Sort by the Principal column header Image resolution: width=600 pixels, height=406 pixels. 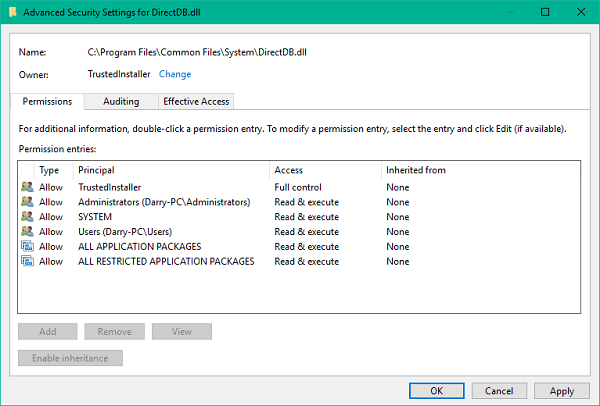tap(171, 170)
